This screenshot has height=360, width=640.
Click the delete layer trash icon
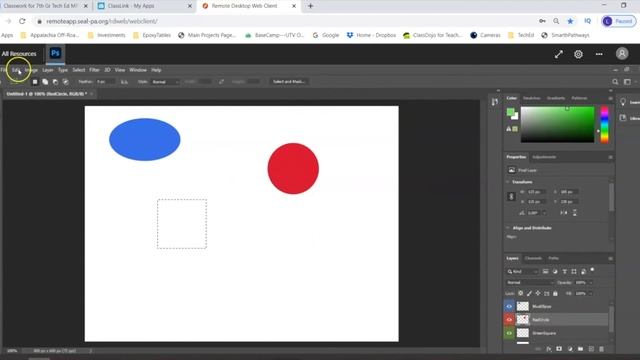tap(601, 349)
